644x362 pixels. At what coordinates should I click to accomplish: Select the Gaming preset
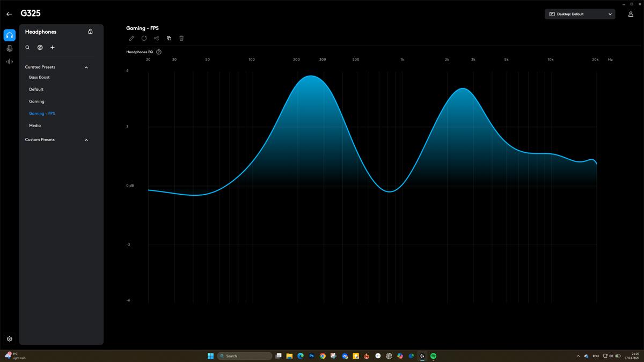36,101
